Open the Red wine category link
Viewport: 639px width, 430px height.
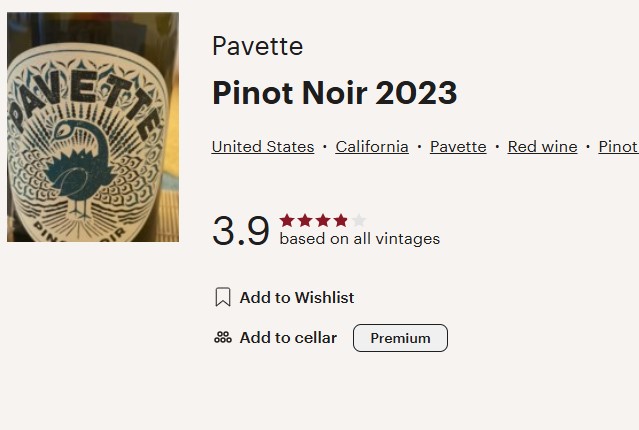pos(542,147)
